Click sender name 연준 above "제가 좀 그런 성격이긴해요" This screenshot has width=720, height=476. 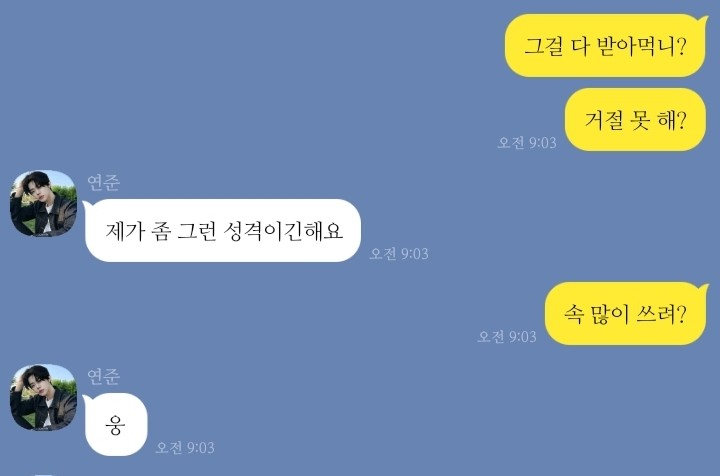pos(104,182)
